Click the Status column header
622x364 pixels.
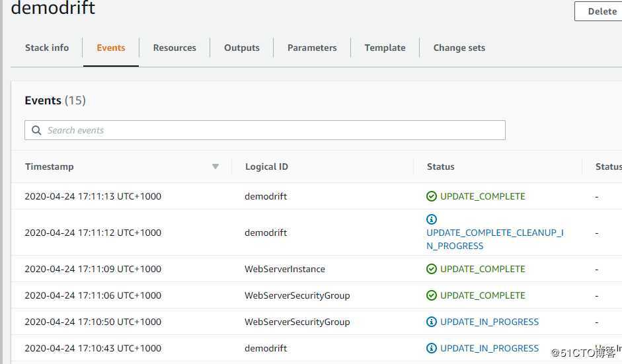pyautogui.click(x=441, y=166)
